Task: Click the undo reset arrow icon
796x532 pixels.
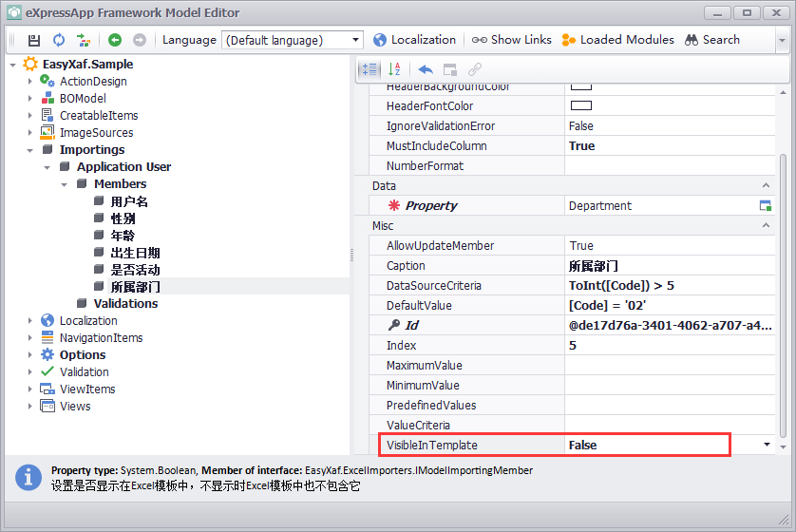Action: point(426,69)
